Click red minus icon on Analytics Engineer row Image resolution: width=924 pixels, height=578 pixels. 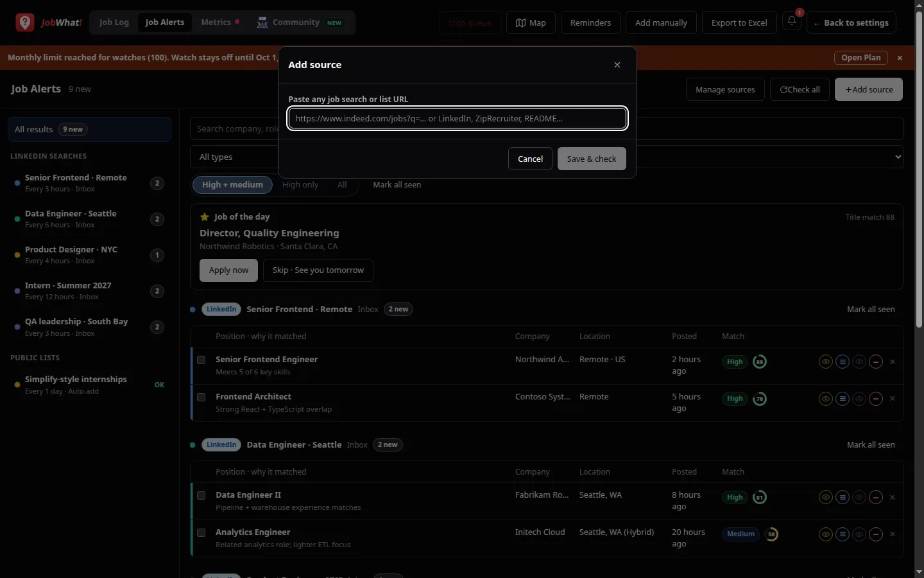[x=876, y=534]
